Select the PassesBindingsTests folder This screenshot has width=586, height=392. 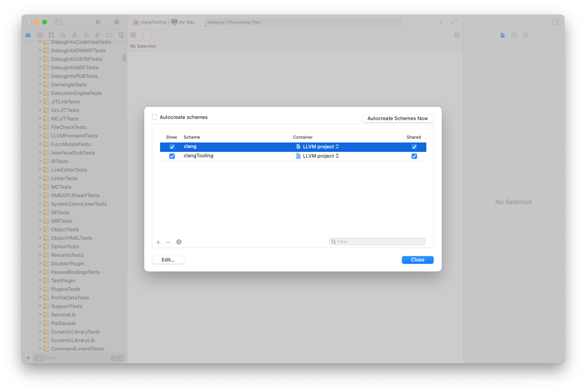(x=75, y=272)
